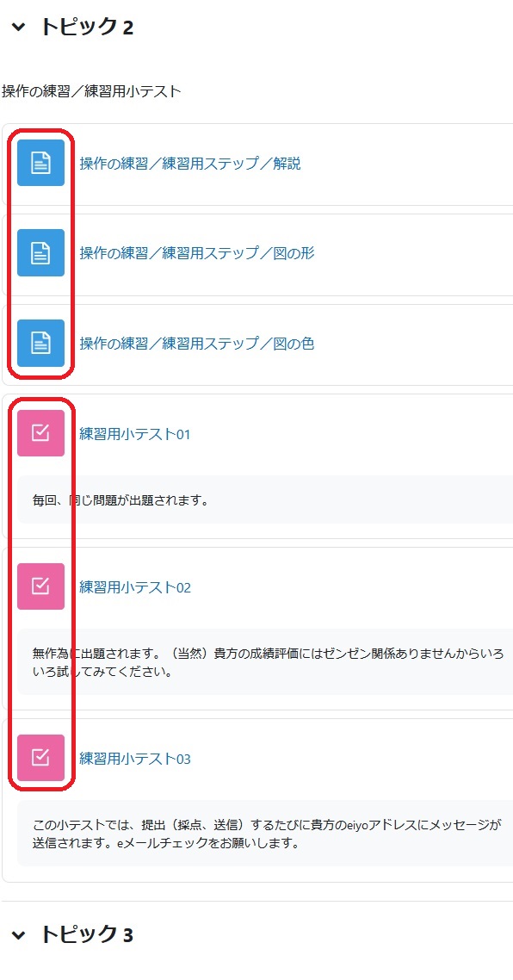Collapse the トピック 3 section chevron

click(x=19, y=935)
